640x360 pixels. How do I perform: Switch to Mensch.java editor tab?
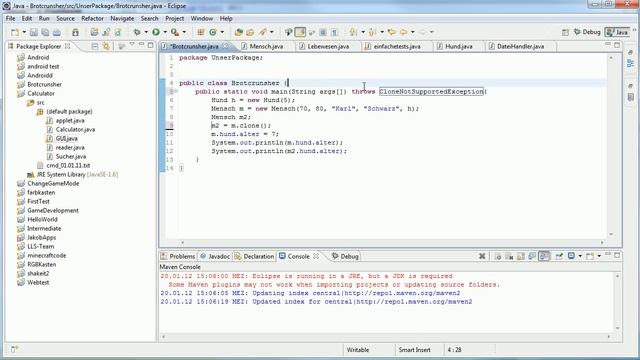(265, 47)
